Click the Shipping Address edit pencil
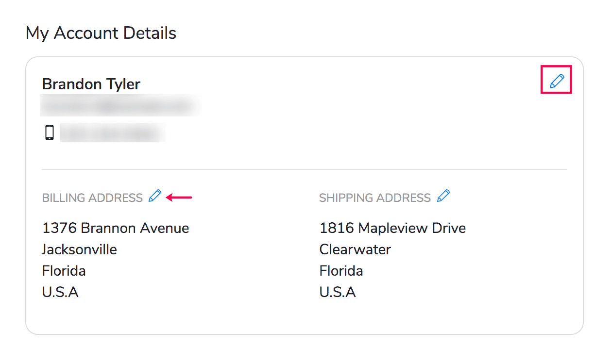The width and height of the screenshot is (611, 364). coord(443,196)
